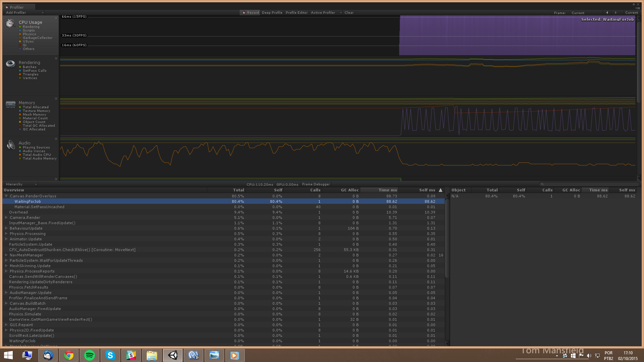Step to the next frame arrow
The image size is (644, 362).
click(615, 13)
